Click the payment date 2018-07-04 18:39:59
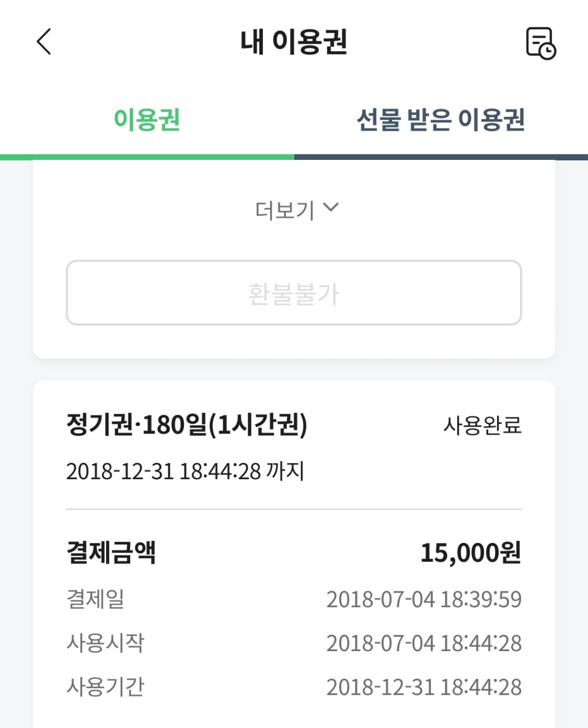 tap(424, 599)
